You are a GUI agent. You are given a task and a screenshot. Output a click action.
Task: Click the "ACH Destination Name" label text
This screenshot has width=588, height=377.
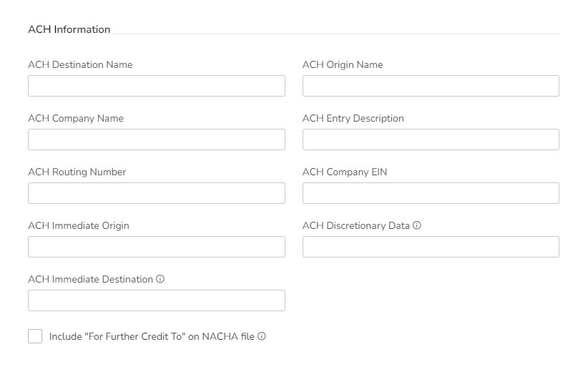coord(80,64)
